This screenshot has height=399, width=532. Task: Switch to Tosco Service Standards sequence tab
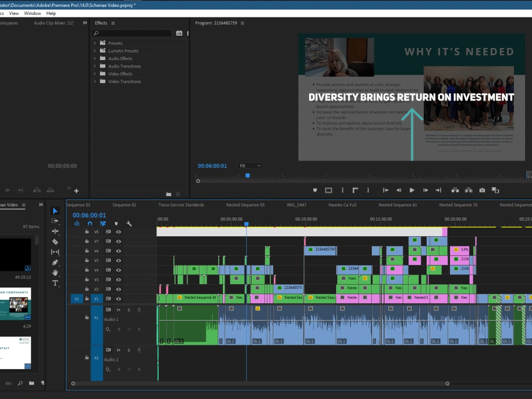[x=181, y=205]
